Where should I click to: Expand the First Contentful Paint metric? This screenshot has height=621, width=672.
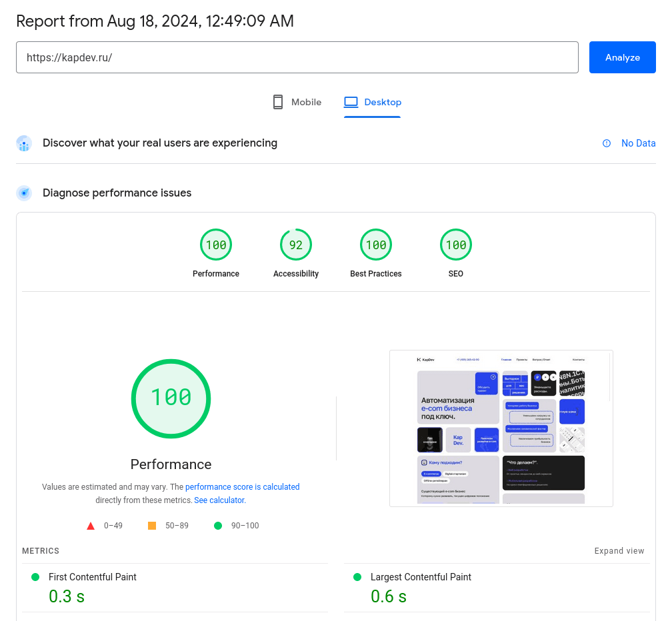[x=93, y=577]
